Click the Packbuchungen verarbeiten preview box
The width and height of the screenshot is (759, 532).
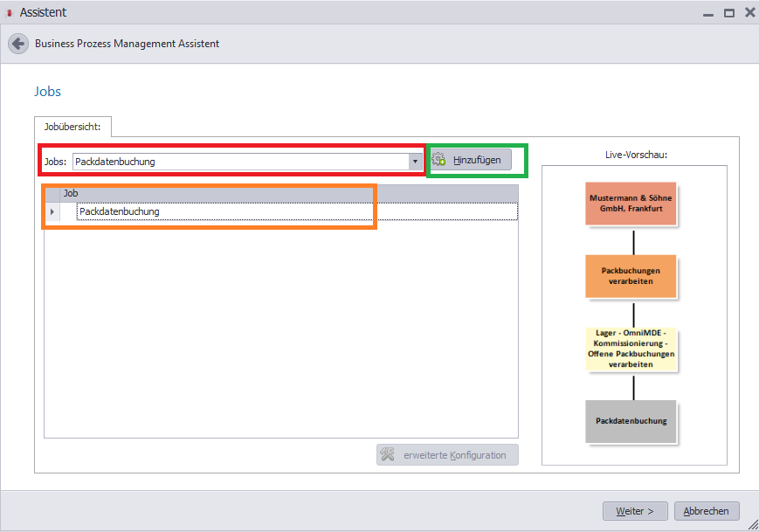tap(631, 276)
